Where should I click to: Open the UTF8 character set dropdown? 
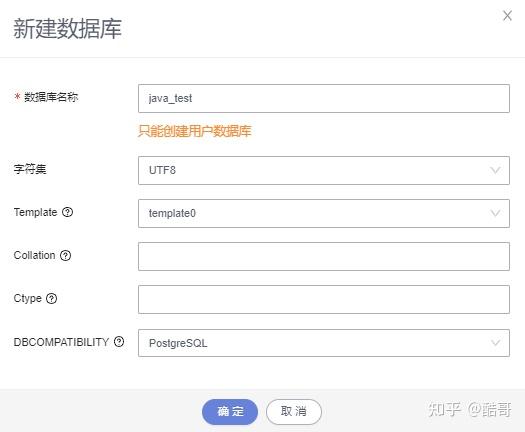pos(324,170)
